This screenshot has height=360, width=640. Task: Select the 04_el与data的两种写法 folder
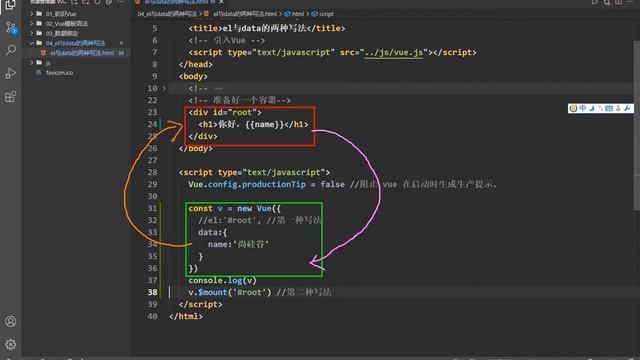click(x=75, y=43)
